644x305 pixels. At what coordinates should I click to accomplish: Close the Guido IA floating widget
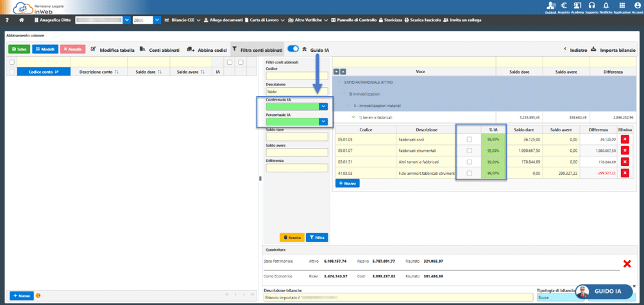coord(634,286)
